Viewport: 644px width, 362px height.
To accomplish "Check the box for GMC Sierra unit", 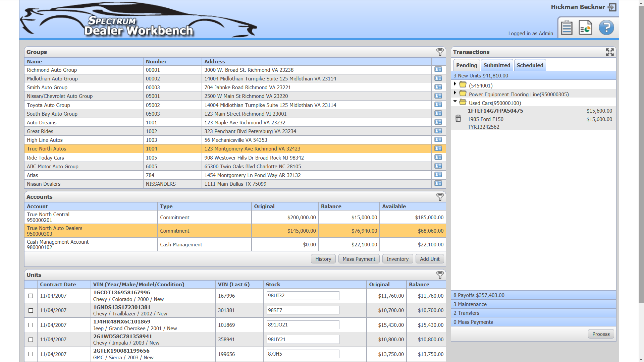I will tap(31, 354).
